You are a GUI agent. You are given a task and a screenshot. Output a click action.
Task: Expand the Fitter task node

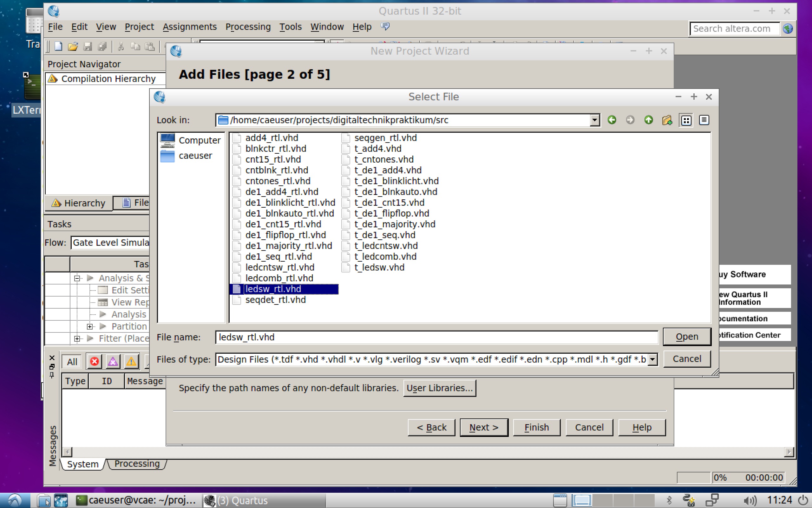[x=77, y=339]
